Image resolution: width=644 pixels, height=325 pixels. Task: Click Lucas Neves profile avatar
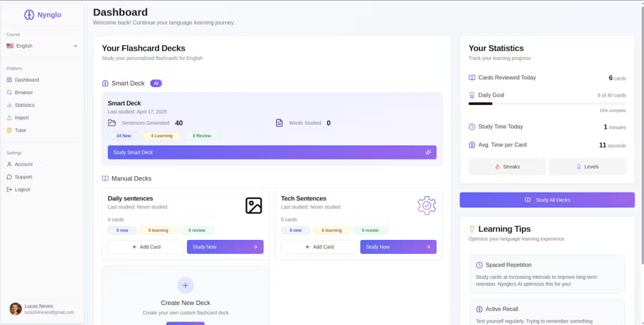coord(16,309)
